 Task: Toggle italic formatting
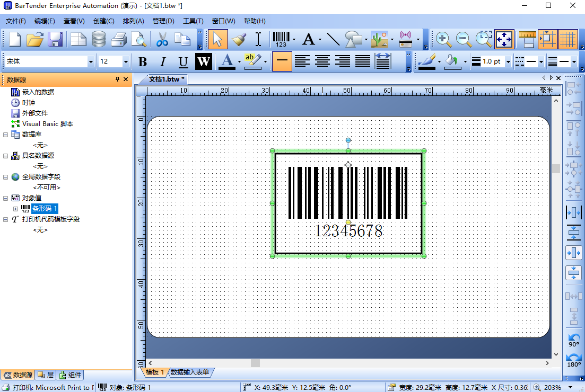pos(163,61)
